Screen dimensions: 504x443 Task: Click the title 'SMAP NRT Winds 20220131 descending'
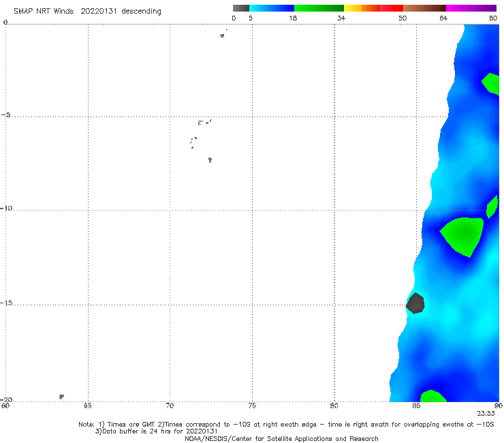coord(87,12)
